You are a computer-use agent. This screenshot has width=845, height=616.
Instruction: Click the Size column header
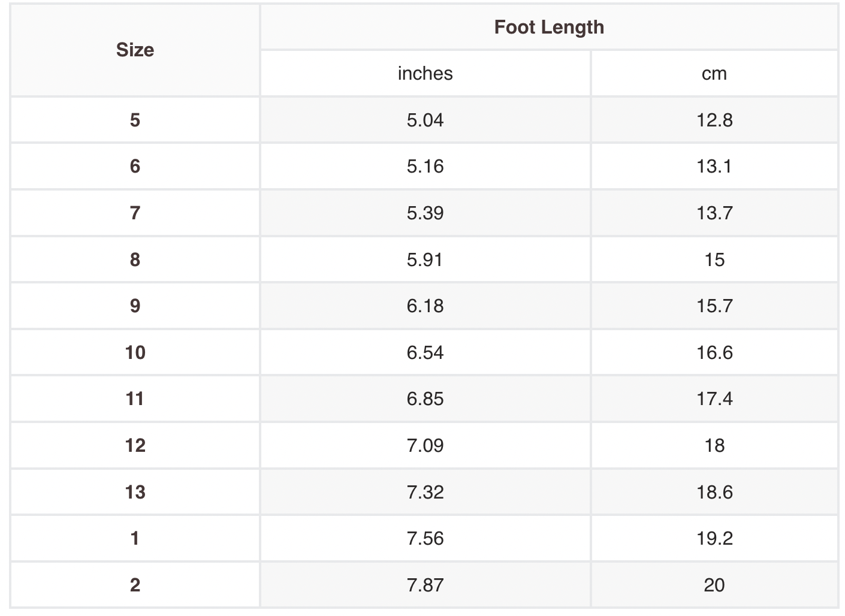(135, 50)
